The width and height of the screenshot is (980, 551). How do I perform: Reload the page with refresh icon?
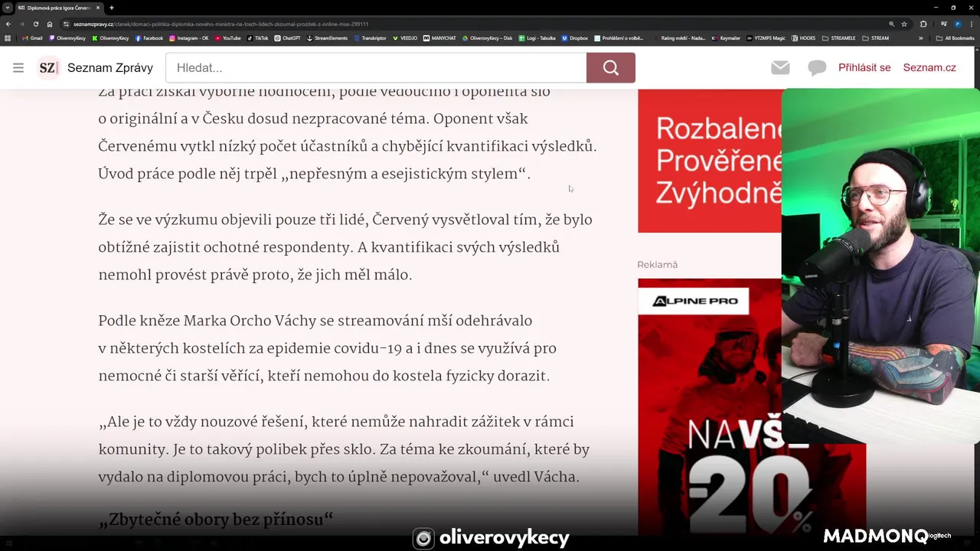35,24
